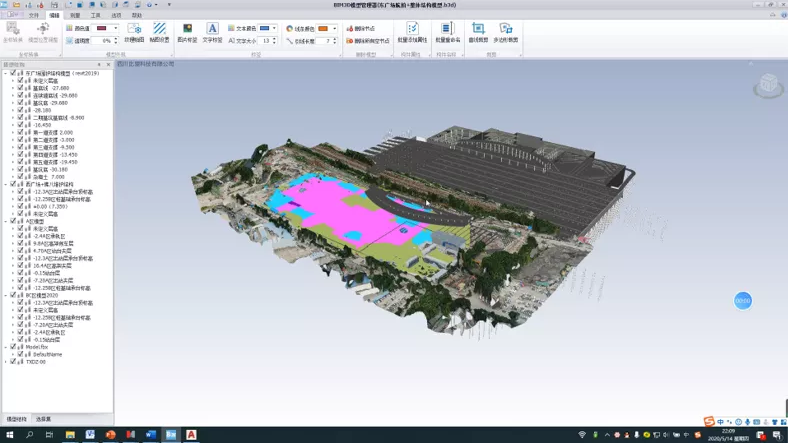Select the 第三道支撑 -9.500 tree row

pyautogui.click(x=53, y=147)
